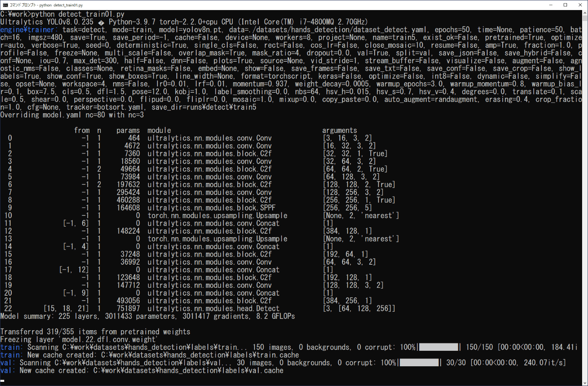Click the scrollbar up arrow
The image size is (588, 386).
(584, 13)
